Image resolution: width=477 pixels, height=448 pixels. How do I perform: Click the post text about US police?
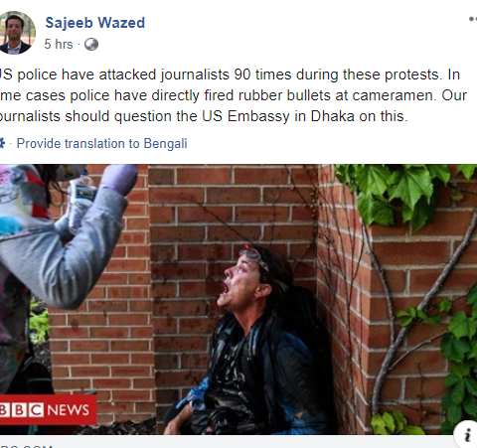pos(234,95)
